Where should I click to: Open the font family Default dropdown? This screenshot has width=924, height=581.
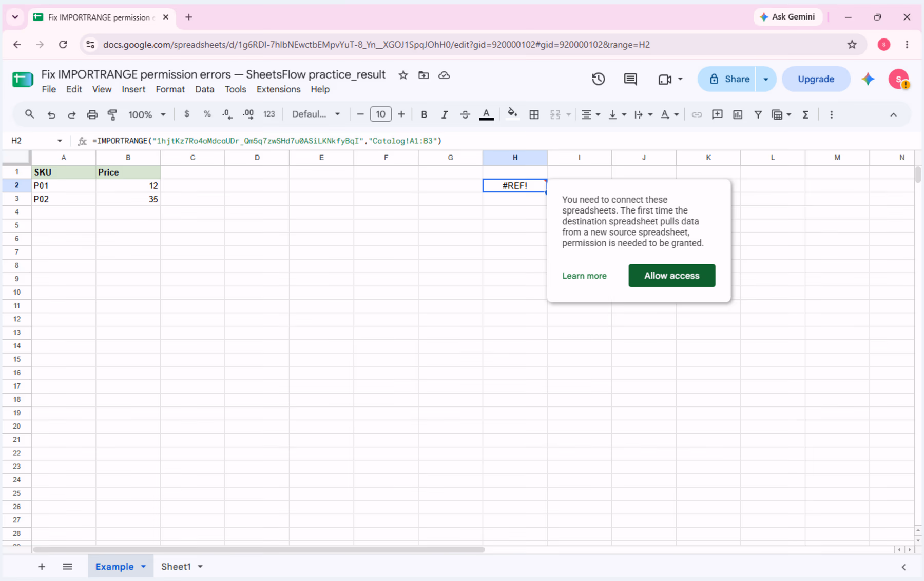(316, 114)
